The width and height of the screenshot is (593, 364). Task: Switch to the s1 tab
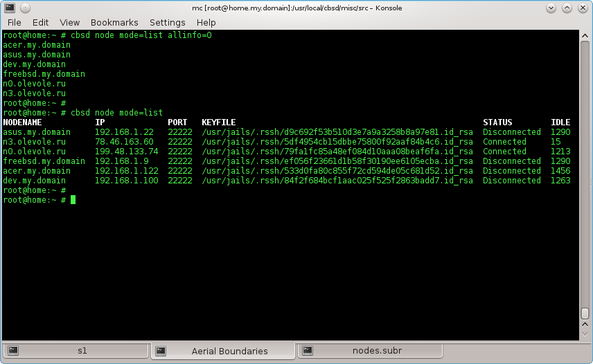point(76,351)
